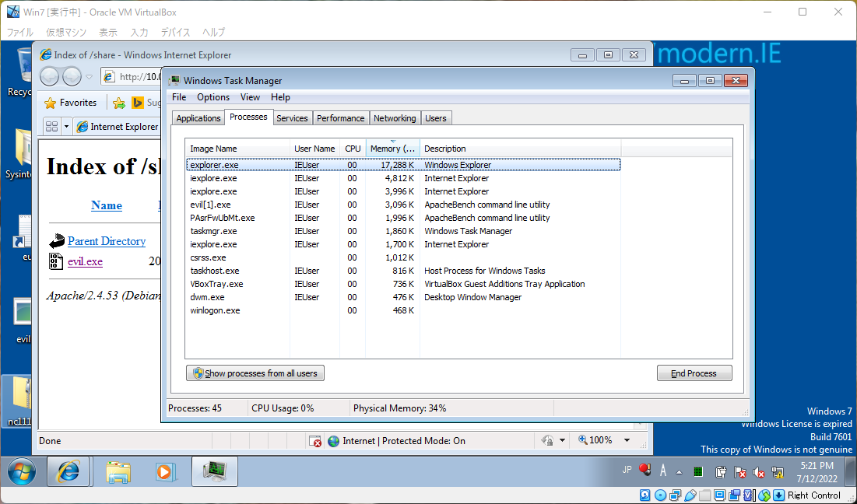Open Windows Explorer from the taskbar
Screen dimensions: 857x504
point(118,472)
